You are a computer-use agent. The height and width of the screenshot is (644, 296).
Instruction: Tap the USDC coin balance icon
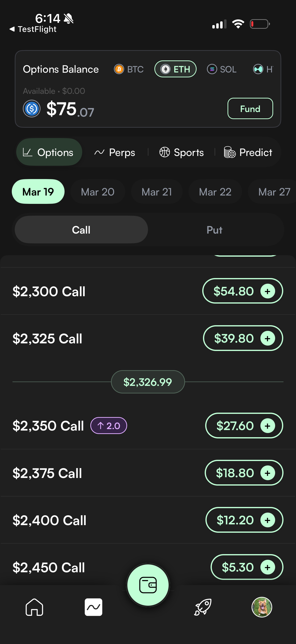tap(32, 109)
